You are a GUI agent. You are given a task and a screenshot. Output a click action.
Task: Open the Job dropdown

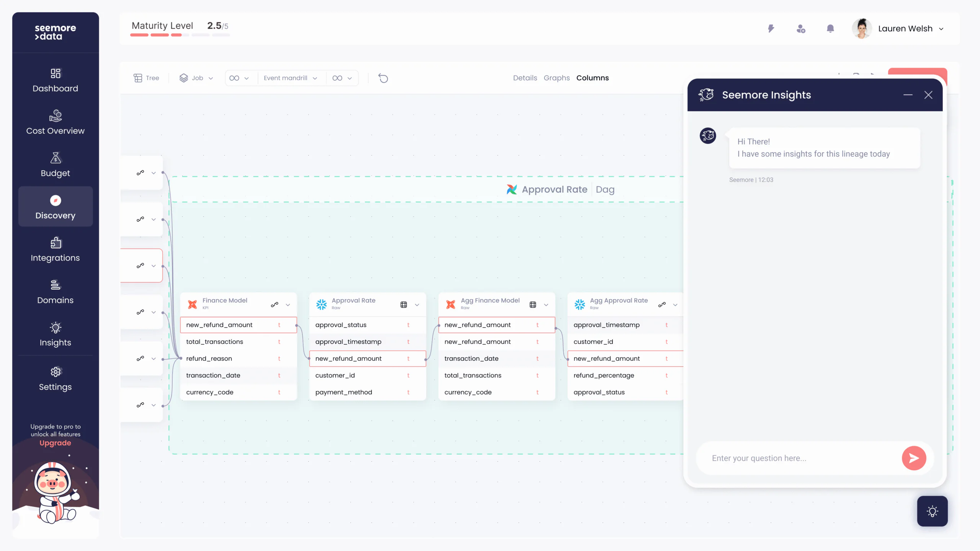(x=196, y=78)
